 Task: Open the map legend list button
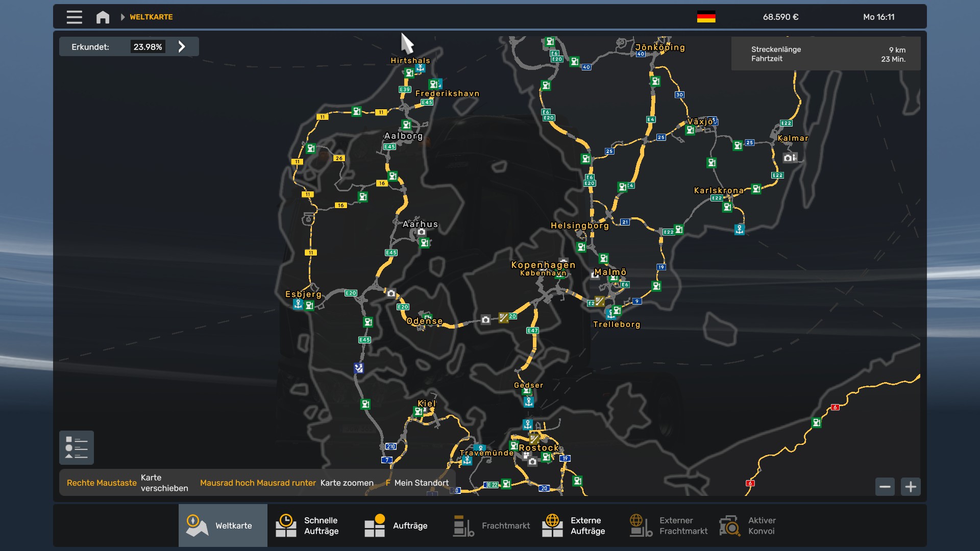[77, 448]
